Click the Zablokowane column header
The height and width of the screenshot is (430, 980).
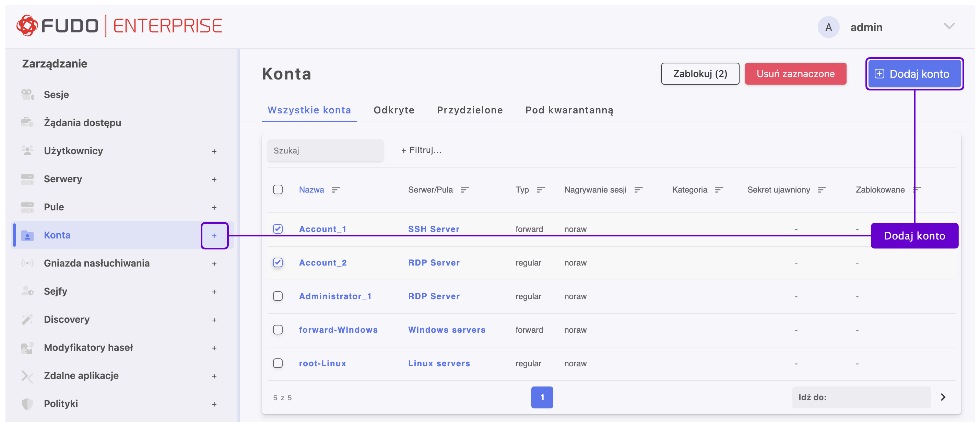[x=880, y=189]
